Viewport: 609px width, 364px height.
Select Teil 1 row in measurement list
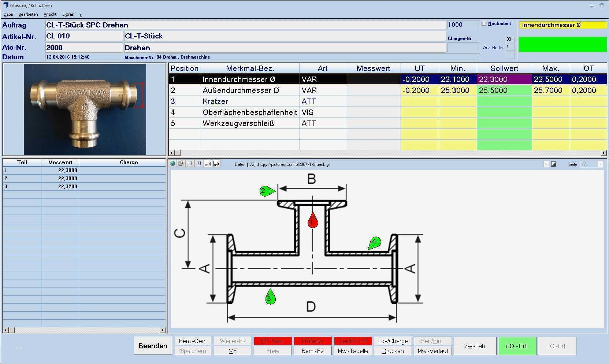84,170
